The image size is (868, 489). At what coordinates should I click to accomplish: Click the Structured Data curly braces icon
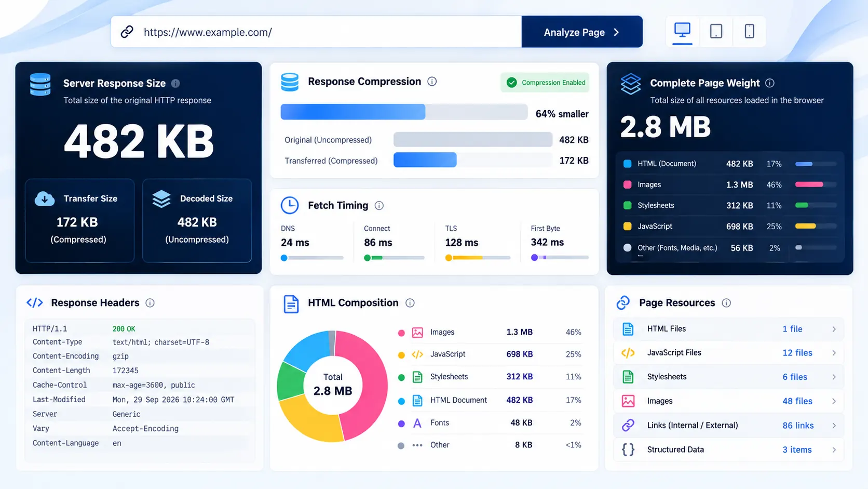628,450
